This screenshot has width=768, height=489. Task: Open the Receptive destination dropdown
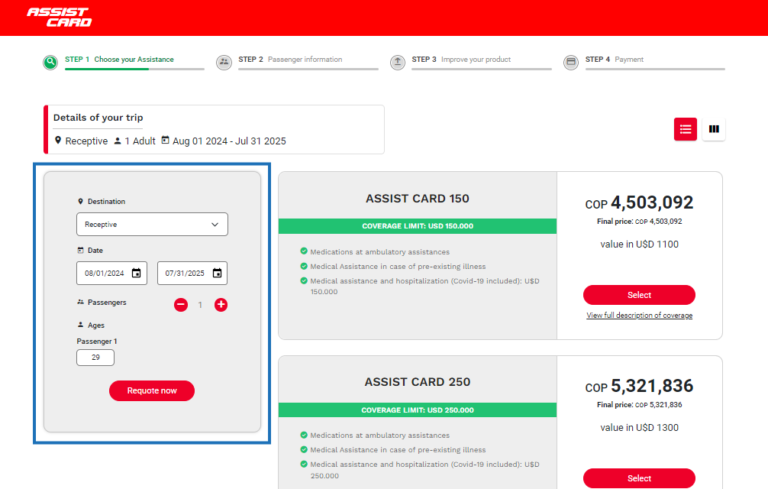point(152,224)
